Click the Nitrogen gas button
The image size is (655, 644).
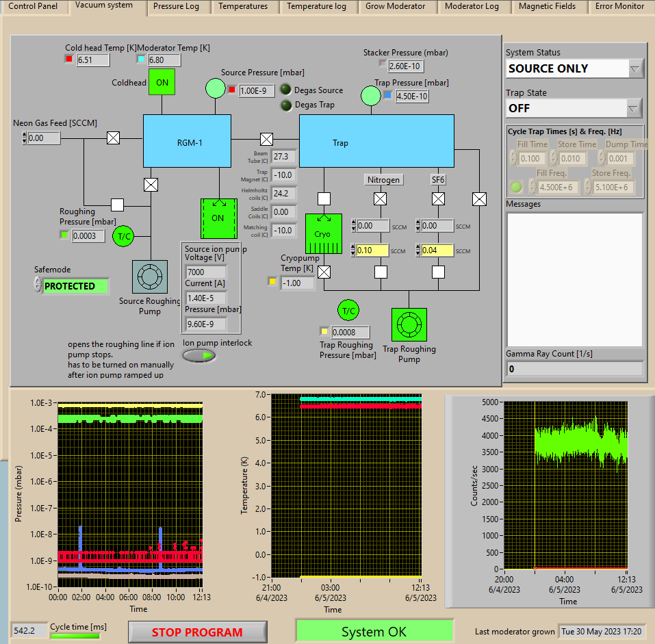pos(383,179)
